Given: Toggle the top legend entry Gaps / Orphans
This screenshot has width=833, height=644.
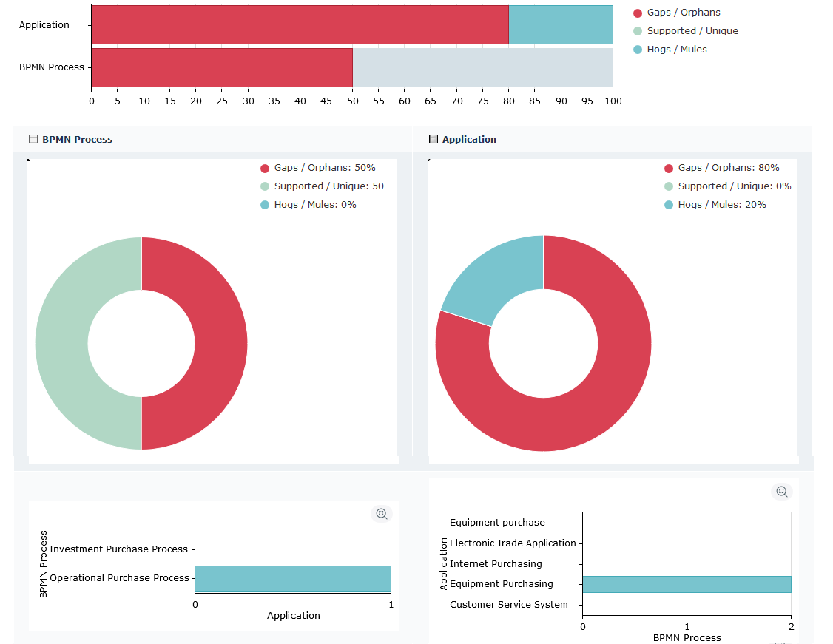Looking at the screenshot, I should pyautogui.click(x=676, y=13).
